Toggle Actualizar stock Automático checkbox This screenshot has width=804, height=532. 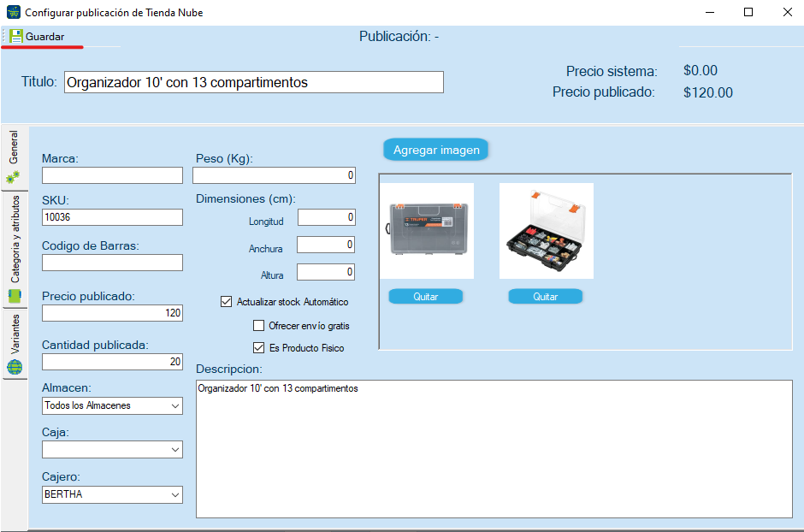(226, 301)
